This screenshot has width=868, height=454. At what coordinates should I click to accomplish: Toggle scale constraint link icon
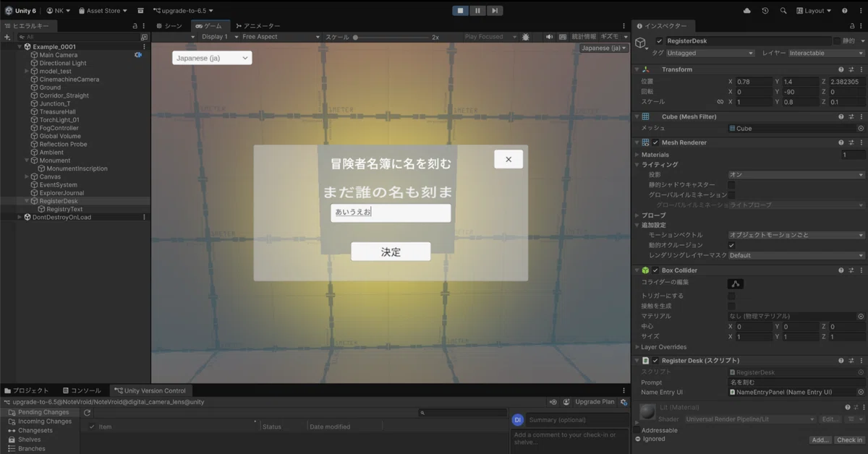tap(720, 102)
